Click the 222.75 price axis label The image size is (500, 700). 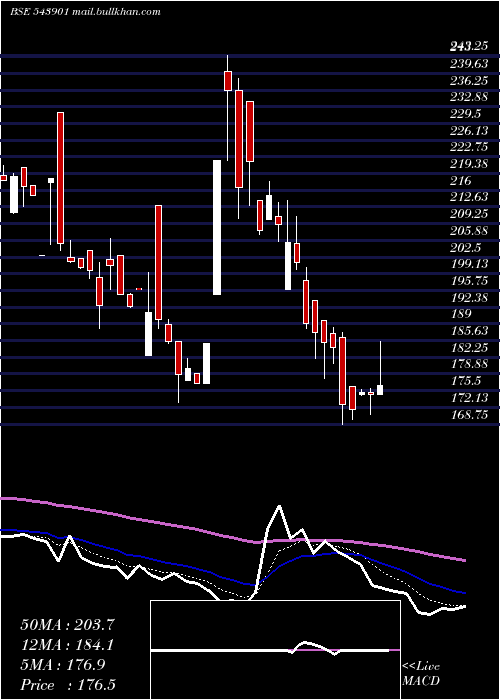pos(469,147)
